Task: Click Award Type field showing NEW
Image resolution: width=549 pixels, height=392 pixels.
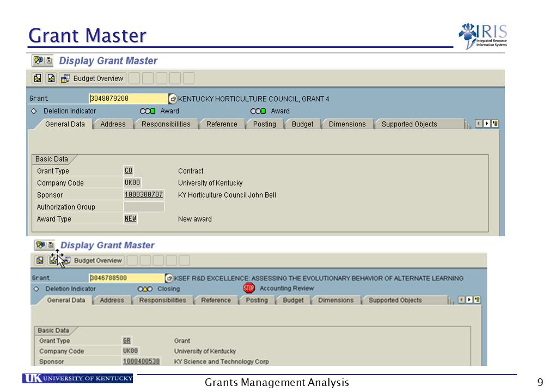Action: click(130, 219)
